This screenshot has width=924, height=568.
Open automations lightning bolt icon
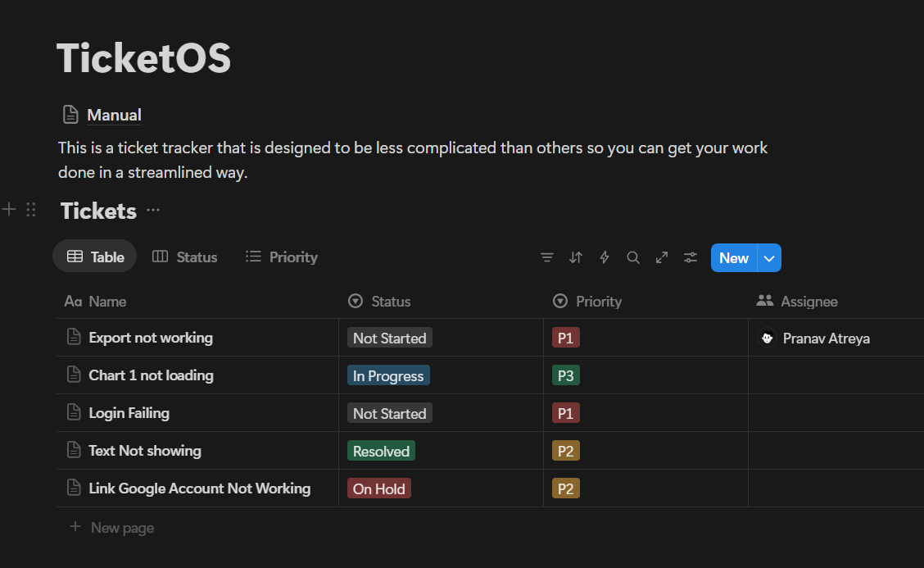click(605, 257)
